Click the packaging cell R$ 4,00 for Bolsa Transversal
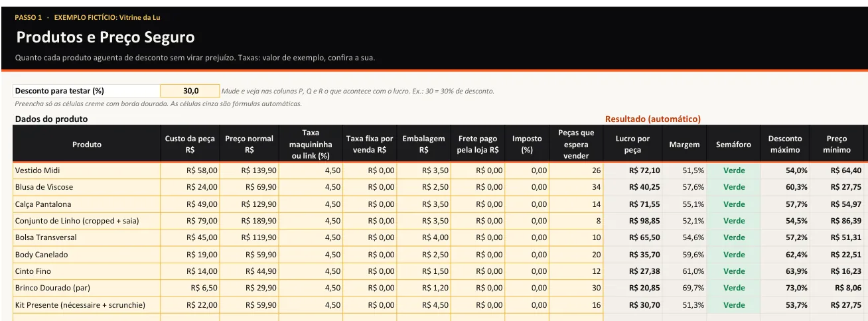 (x=423, y=237)
